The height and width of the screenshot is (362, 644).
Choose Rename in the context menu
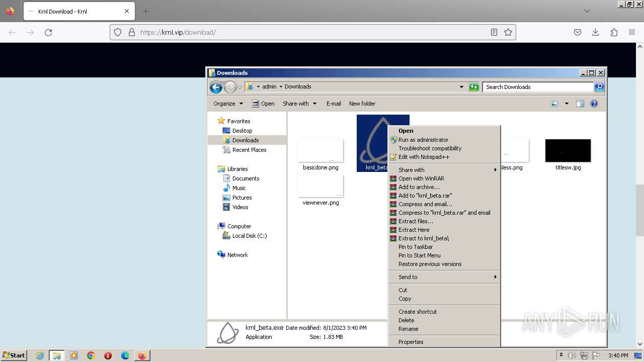coord(445,329)
